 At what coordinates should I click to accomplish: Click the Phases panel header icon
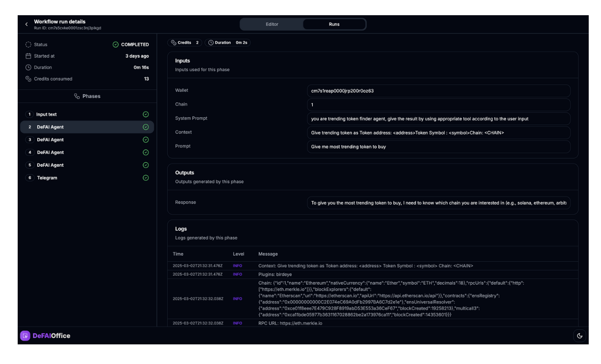coord(77,96)
